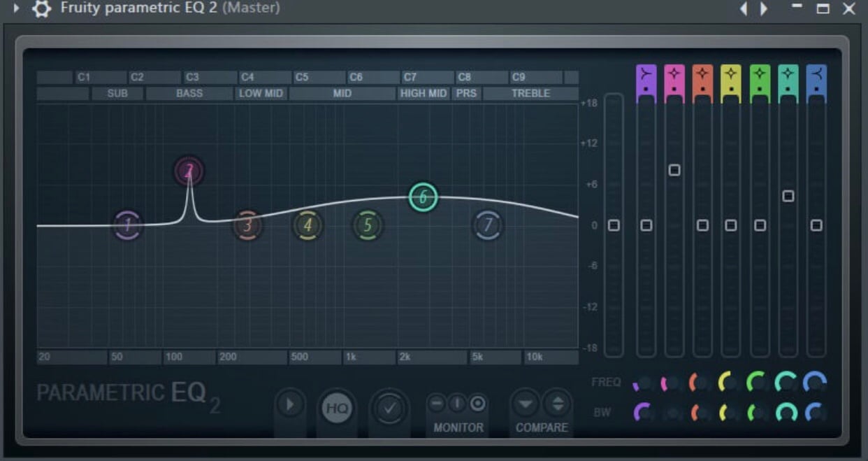Click band 6 gain slider handle
This screenshot has height=461, width=868.
pos(788,197)
